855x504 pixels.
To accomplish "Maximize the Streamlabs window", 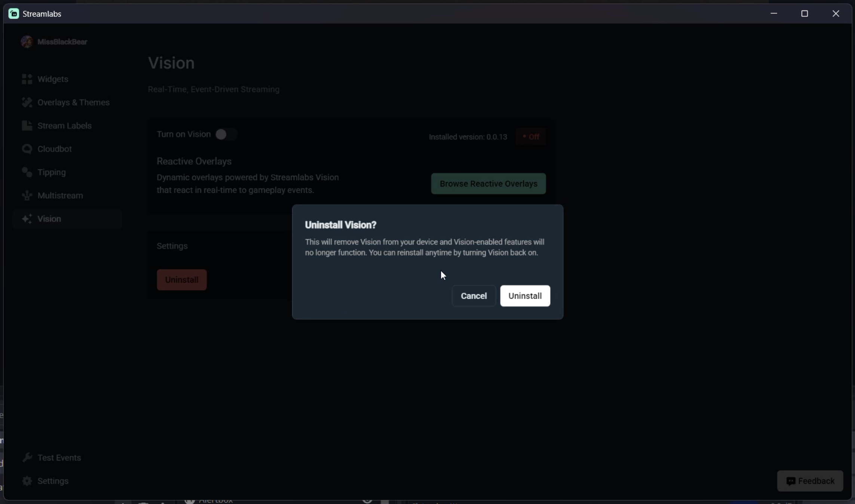I will click(x=805, y=14).
